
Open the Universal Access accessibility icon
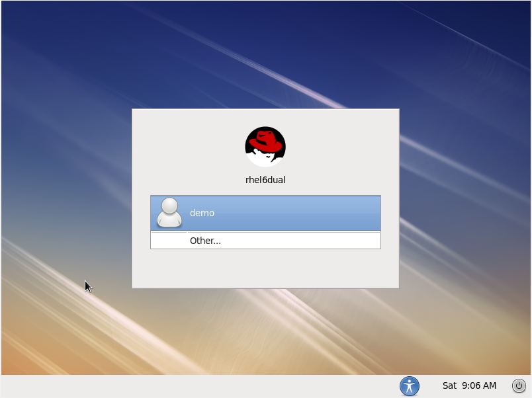[x=410, y=385]
